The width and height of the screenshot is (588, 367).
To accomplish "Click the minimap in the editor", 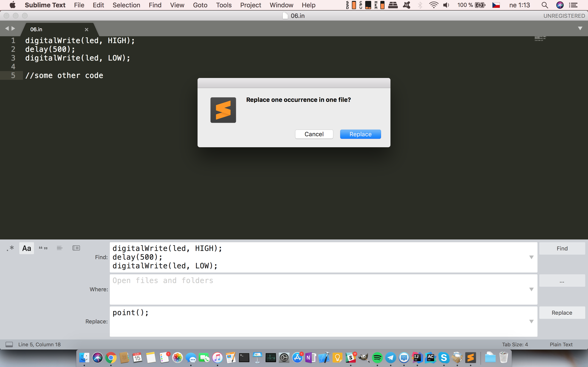I will pyautogui.click(x=540, y=39).
